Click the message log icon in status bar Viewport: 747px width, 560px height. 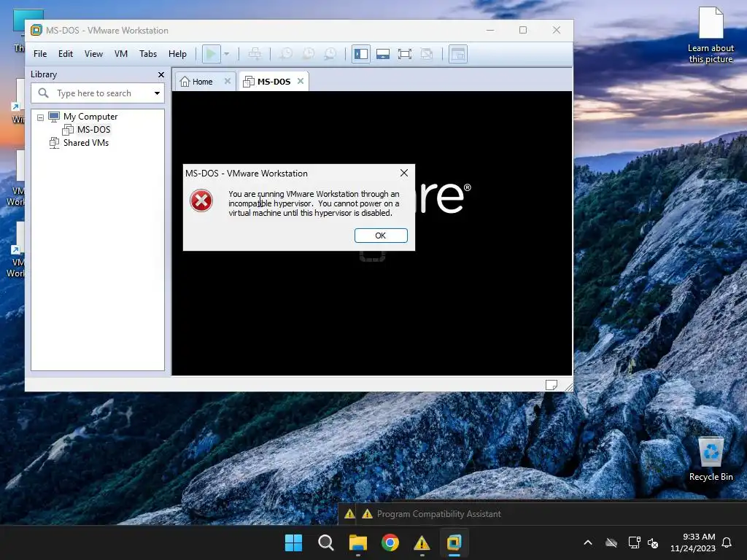[551, 385]
